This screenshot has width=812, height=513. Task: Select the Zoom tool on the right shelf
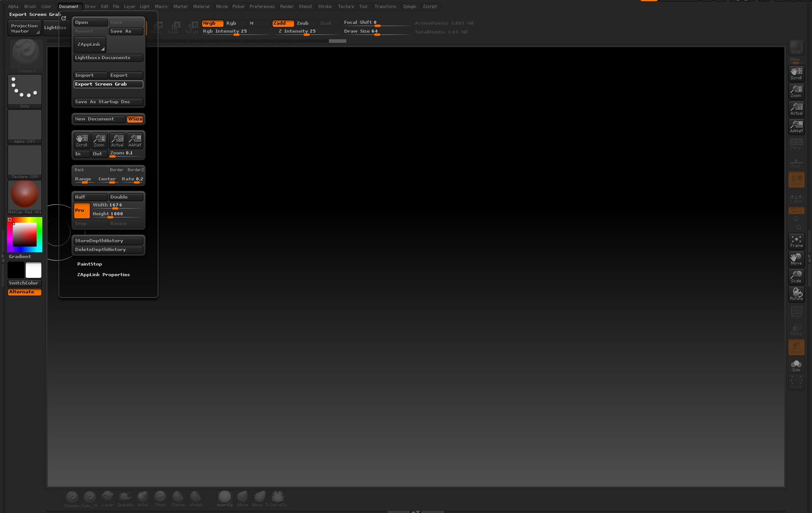pyautogui.click(x=796, y=91)
